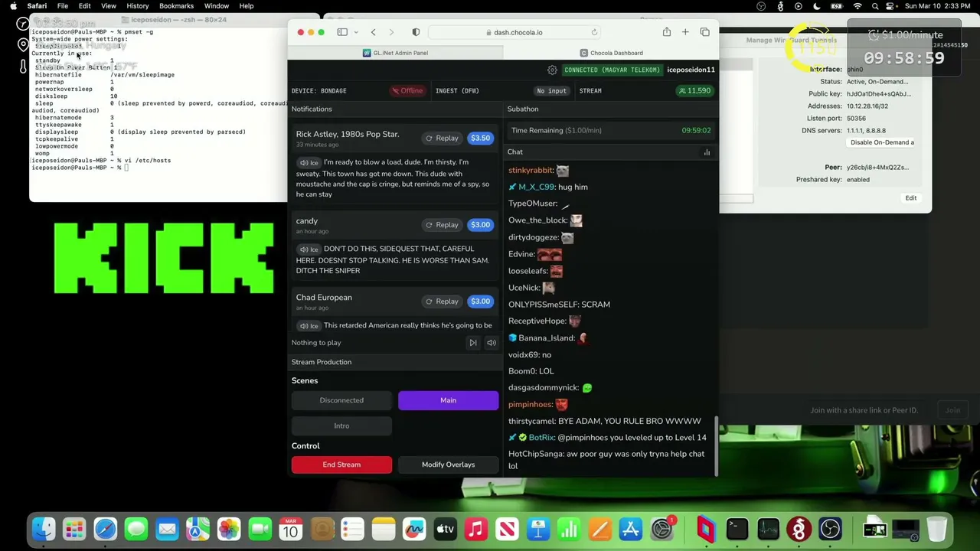This screenshot has height=551, width=980.
Task: Click the Safari Share icon
Action: tap(667, 32)
